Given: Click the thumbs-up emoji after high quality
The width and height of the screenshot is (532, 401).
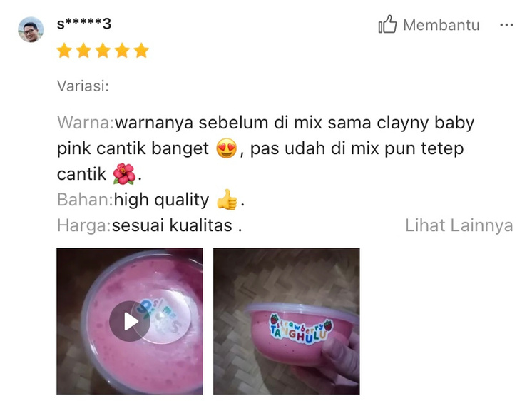Looking at the screenshot, I should 227,200.
